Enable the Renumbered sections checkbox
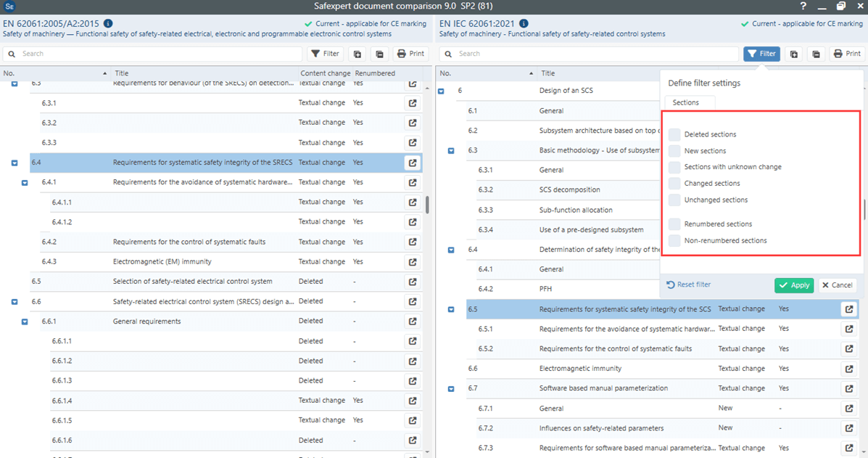Screen dimensions: 868x458 (x=674, y=224)
